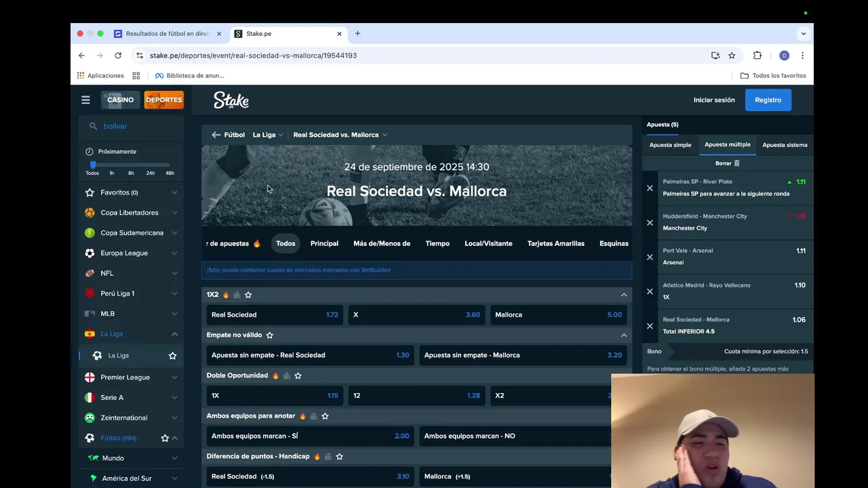Click the Zeinternational icon

(x=90, y=418)
